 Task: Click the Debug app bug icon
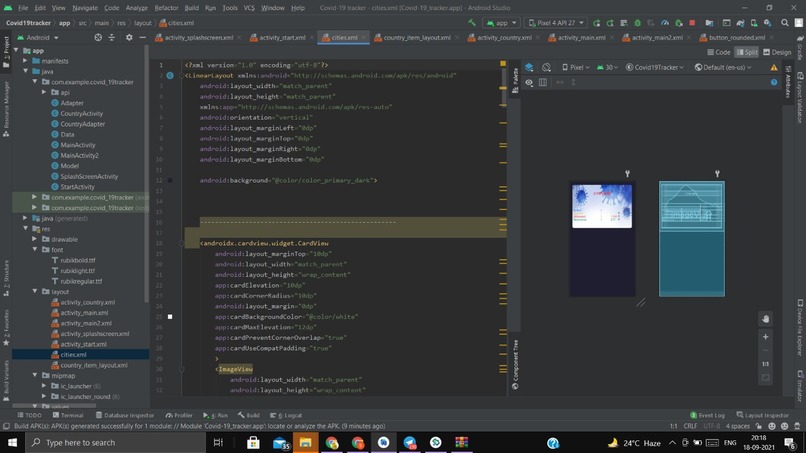(637, 23)
